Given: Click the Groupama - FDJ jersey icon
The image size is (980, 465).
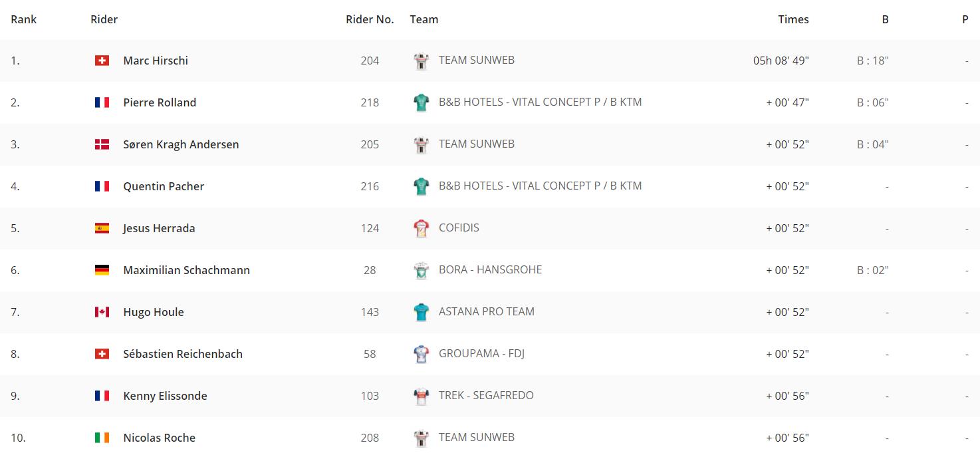Looking at the screenshot, I should click(x=422, y=354).
